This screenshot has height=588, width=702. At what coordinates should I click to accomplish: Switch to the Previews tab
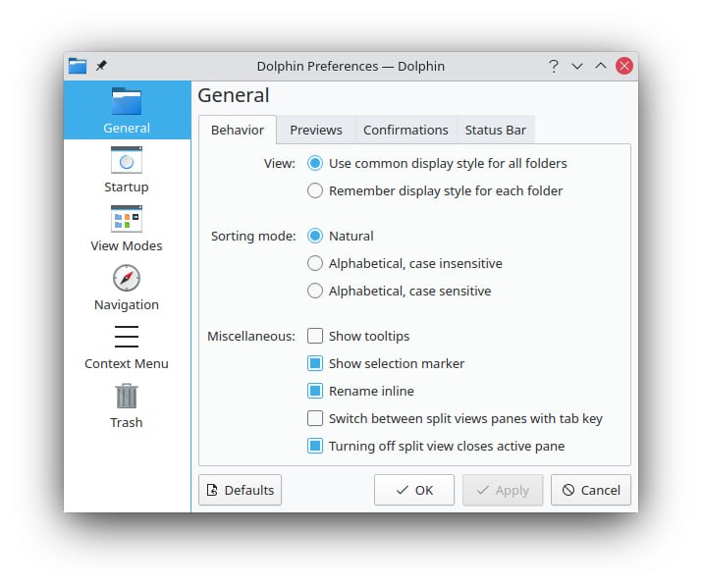tap(315, 130)
